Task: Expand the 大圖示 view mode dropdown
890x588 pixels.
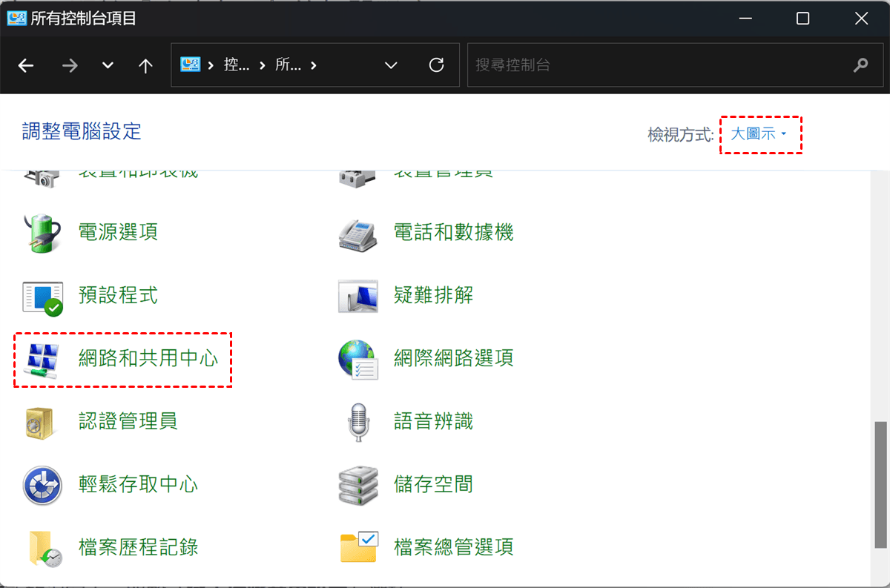Action: tap(759, 134)
